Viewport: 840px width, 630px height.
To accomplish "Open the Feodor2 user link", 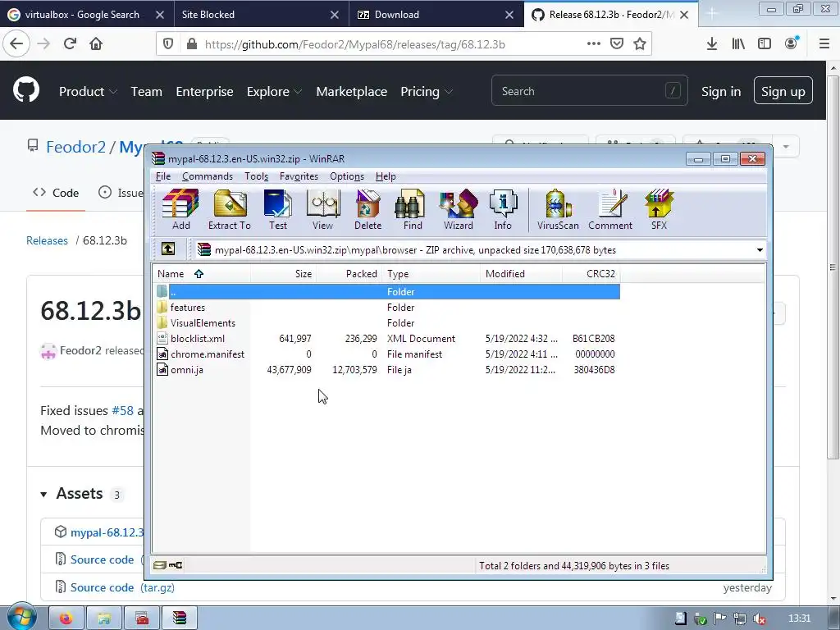I will click(x=75, y=147).
